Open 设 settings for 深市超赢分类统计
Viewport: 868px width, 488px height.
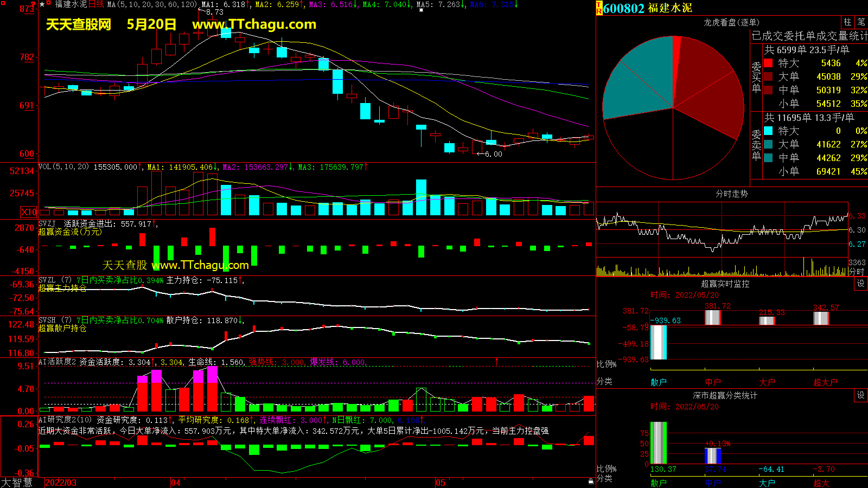pyautogui.click(x=861, y=395)
